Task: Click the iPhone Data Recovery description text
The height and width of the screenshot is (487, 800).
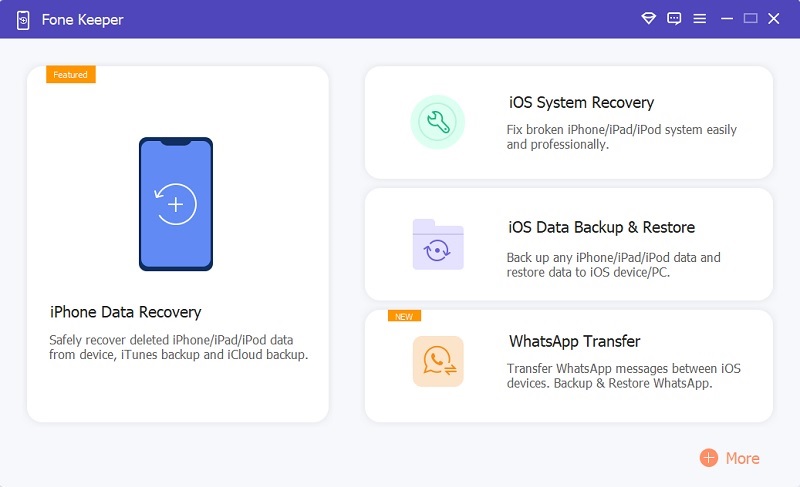Action: pyautogui.click(x=177, y=347)
